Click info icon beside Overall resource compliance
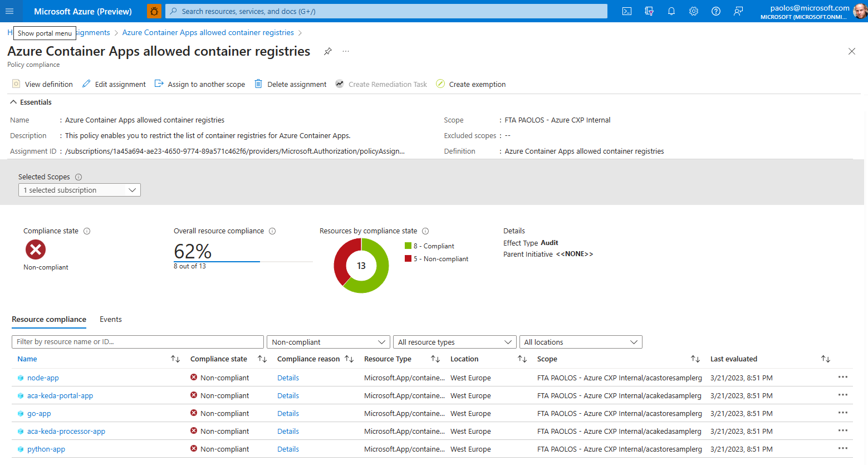 click(272, 231)
